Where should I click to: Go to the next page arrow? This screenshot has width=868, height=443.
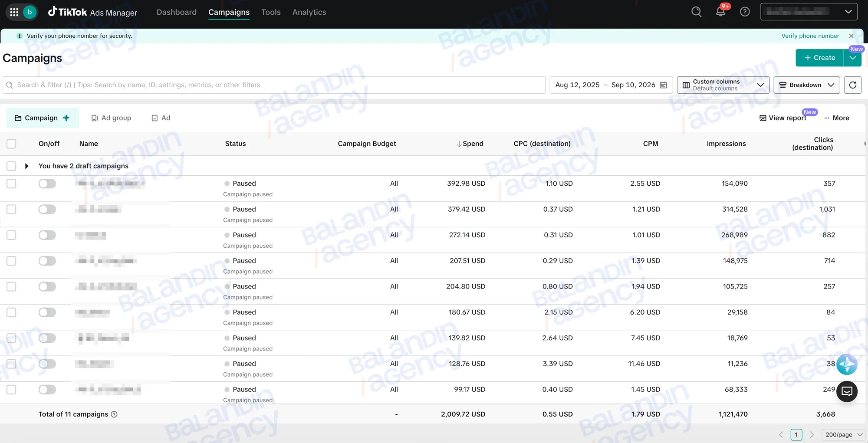pyautogui.click(x=812, y=435)
